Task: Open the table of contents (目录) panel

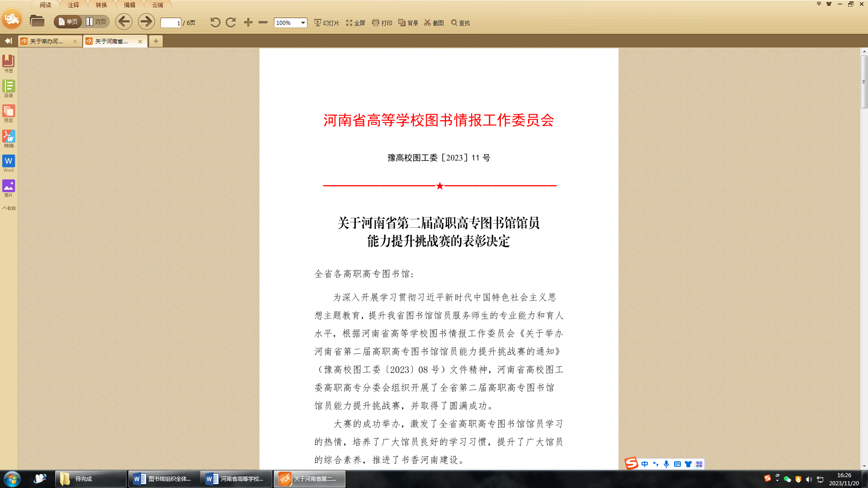Action: click(9, 88)
